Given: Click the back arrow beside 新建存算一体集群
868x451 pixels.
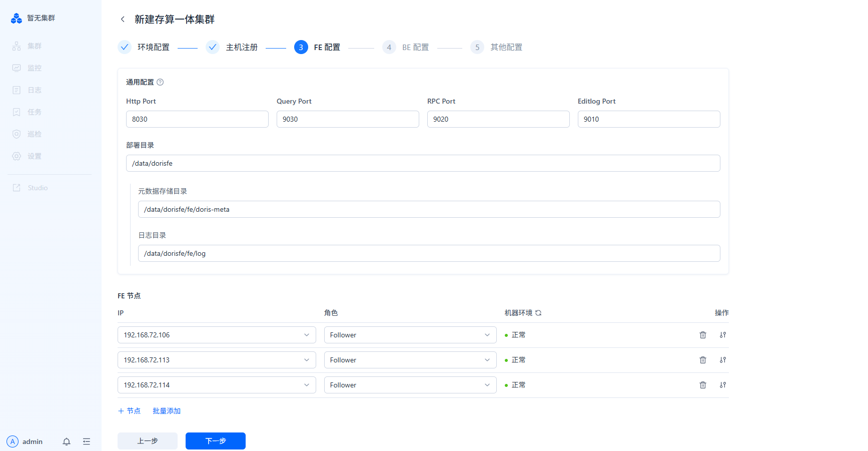Looking at the screenshot, I should pos(123,20).
